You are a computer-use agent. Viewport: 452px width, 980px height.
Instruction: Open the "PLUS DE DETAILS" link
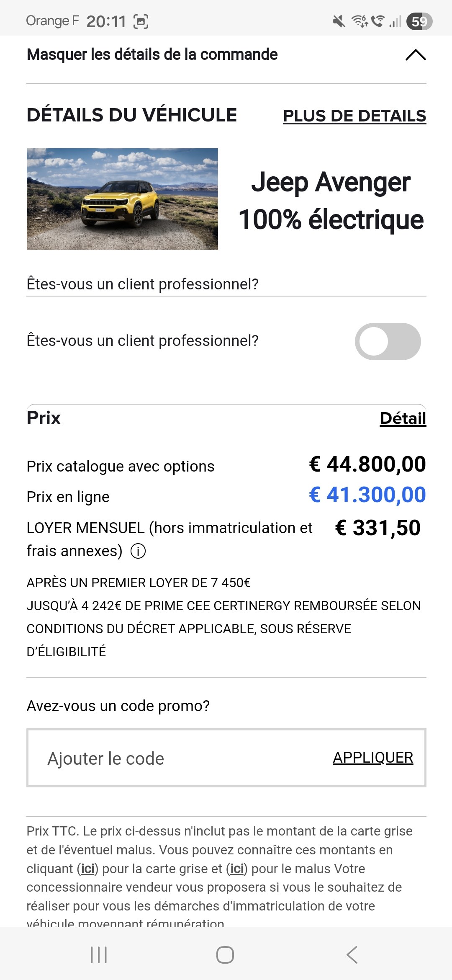click(354, 116)
